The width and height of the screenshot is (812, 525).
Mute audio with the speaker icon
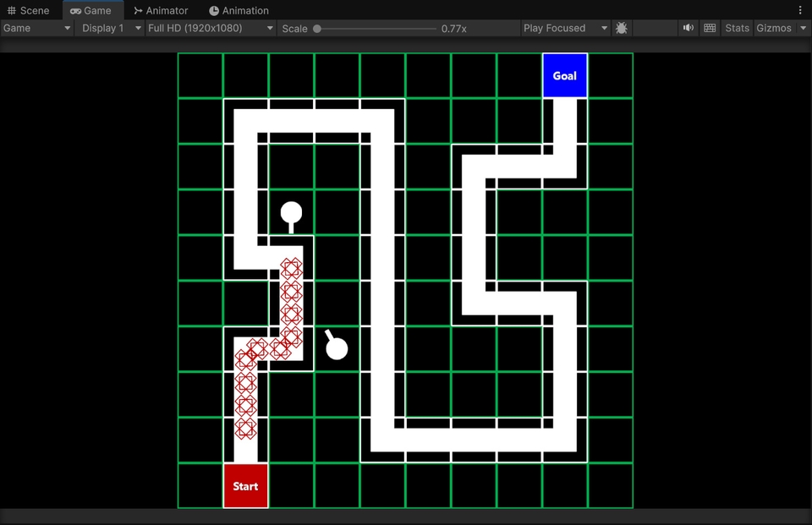click(x=688, y=28)
